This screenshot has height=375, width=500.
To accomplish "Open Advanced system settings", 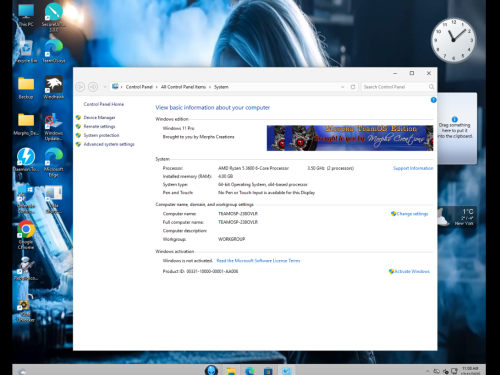I will (109, 144).
